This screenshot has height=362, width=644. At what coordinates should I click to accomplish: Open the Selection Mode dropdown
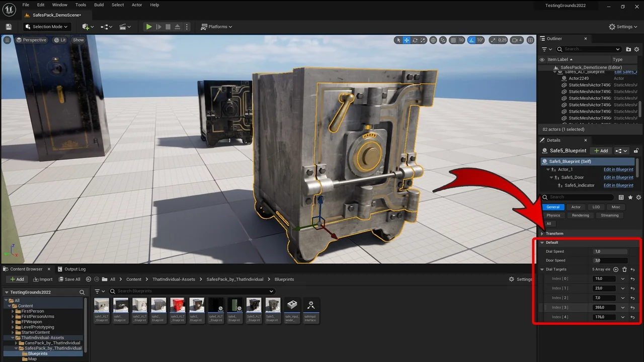click(47, 27)
